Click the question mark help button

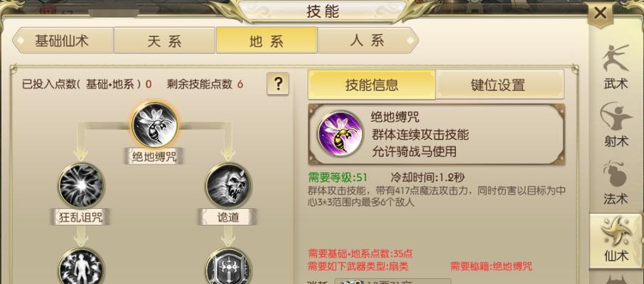pyautogui.click(x=278, y=84)
